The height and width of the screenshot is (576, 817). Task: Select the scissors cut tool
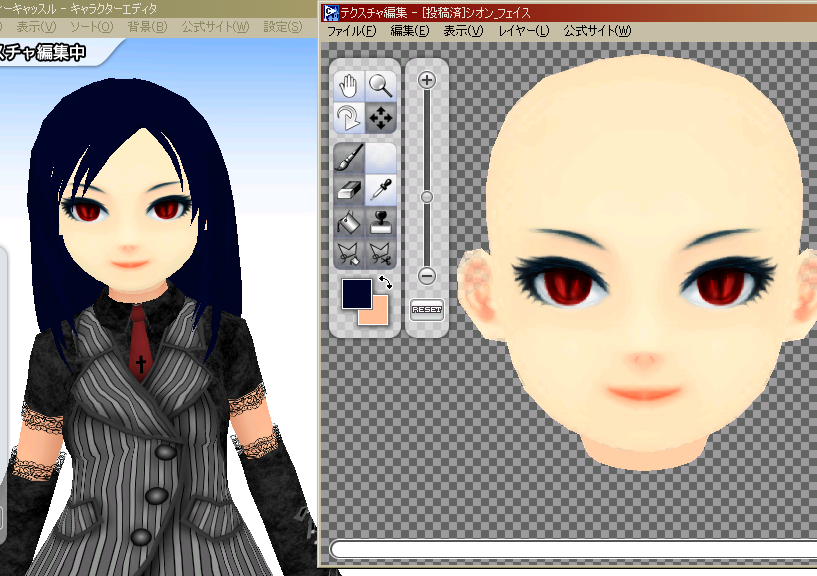click(x=381, y=254)
